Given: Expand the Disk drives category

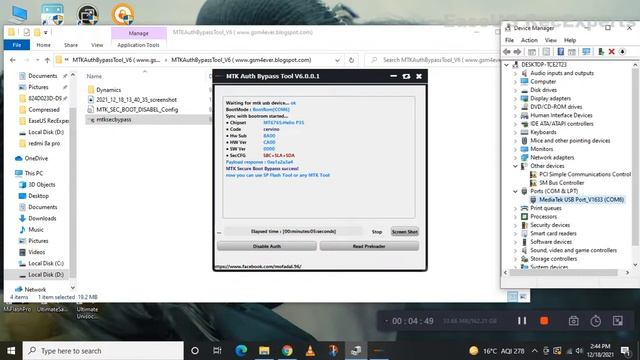Looking at the screenshot, I should (x=515, y=90).
